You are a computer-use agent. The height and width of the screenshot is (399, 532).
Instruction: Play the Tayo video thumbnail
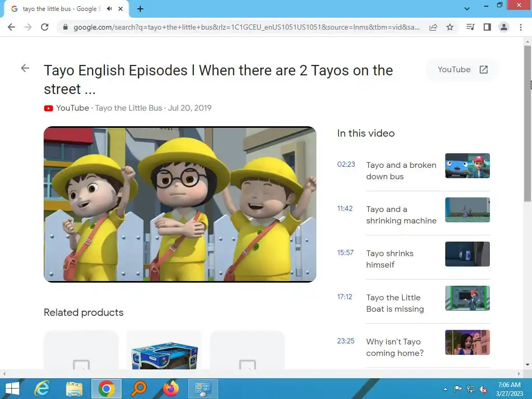[180, 204]
